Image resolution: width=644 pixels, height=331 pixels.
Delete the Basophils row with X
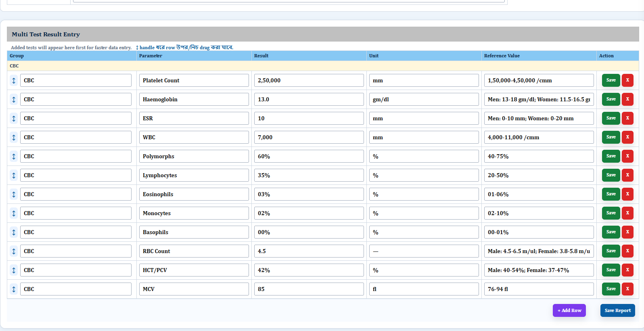(627, 232)
